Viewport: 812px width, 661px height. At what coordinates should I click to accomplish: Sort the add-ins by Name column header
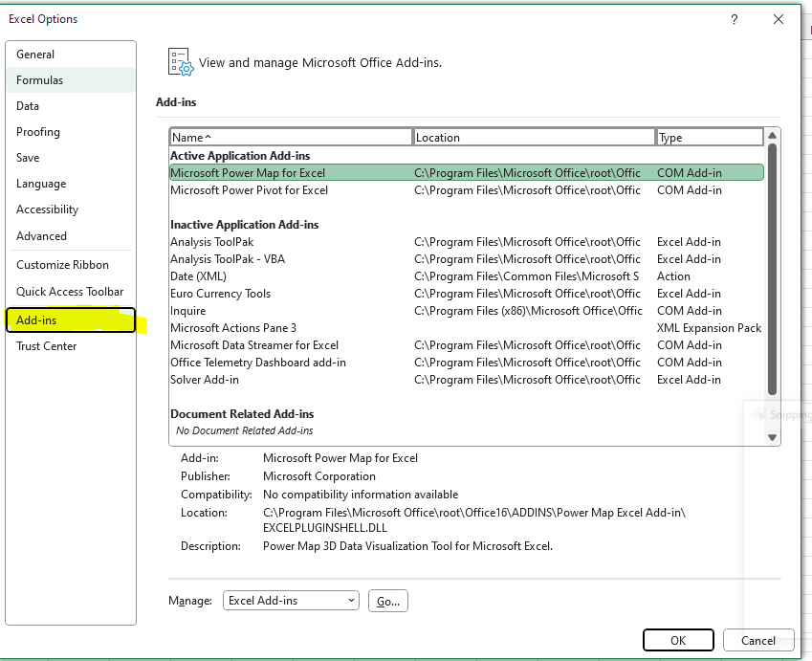click(291, 138)
